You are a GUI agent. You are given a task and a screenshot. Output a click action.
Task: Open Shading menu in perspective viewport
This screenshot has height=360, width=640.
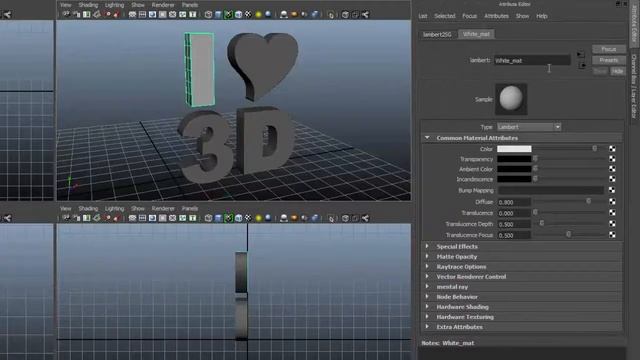88,5
